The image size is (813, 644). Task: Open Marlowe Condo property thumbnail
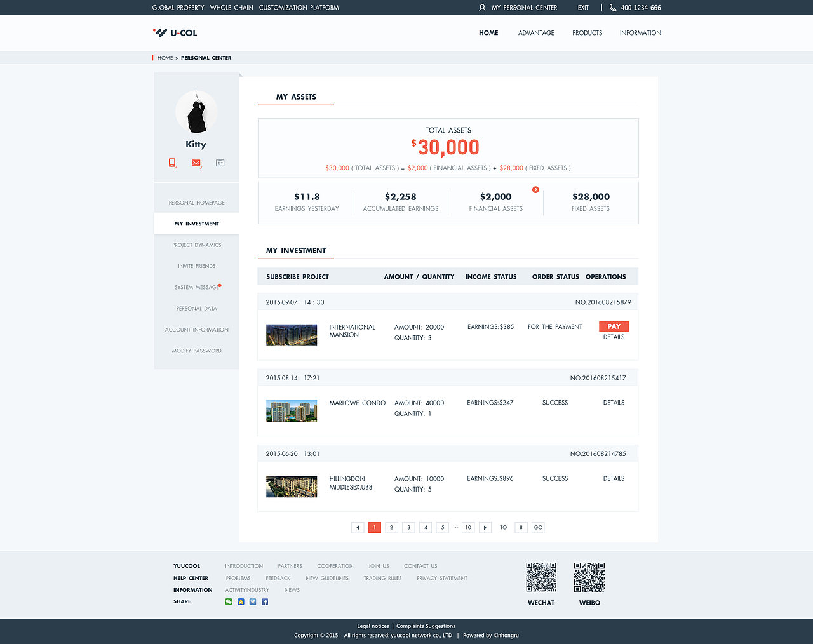click(x=292, y=411)
